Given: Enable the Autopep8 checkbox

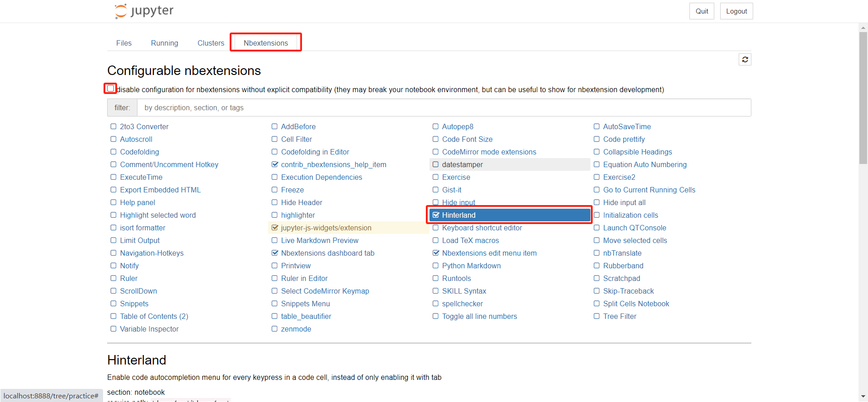Looking at the screenshot, I should tap(435, 126).
